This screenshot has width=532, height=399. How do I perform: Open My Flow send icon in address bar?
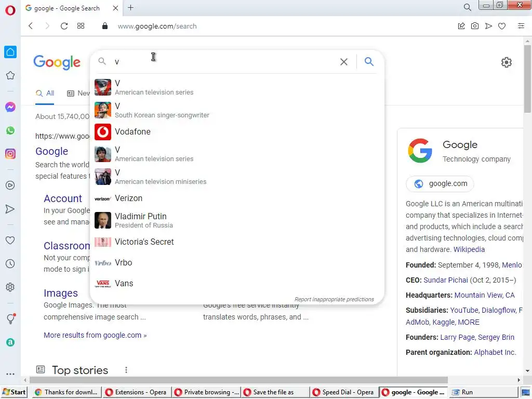[x=488, y=26]
